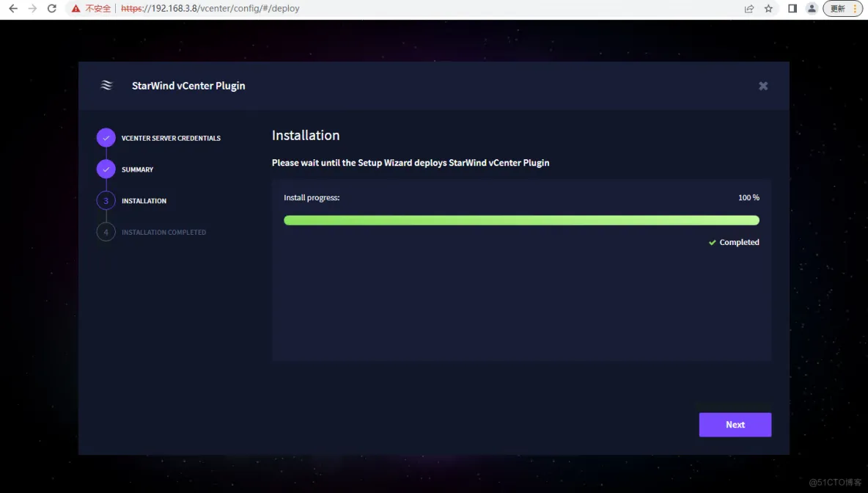Open the SUMMARY step label
The height and width of the screenshot is (493, 868).
(x=137, y=169)
